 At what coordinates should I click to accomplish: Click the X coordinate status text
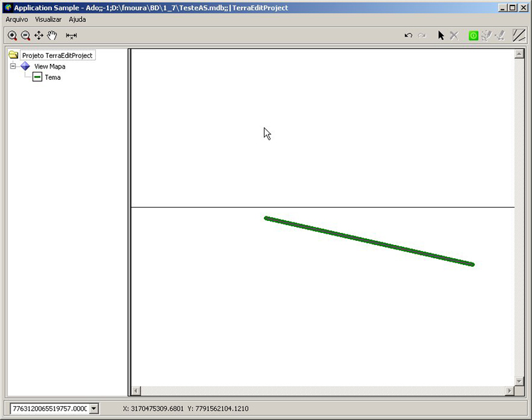click(153, 409)
